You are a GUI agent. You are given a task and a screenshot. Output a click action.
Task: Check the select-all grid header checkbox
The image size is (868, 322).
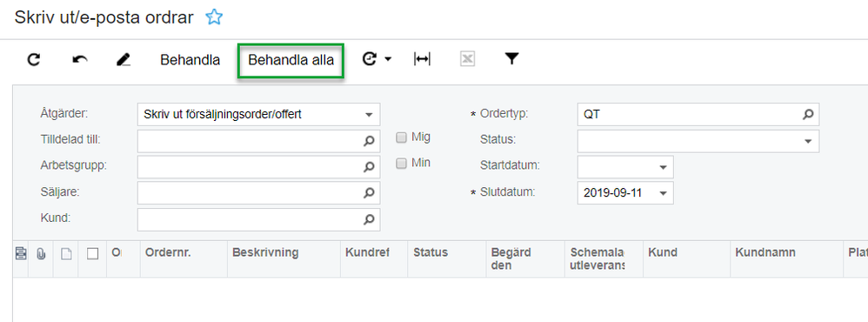coord(92,253)
